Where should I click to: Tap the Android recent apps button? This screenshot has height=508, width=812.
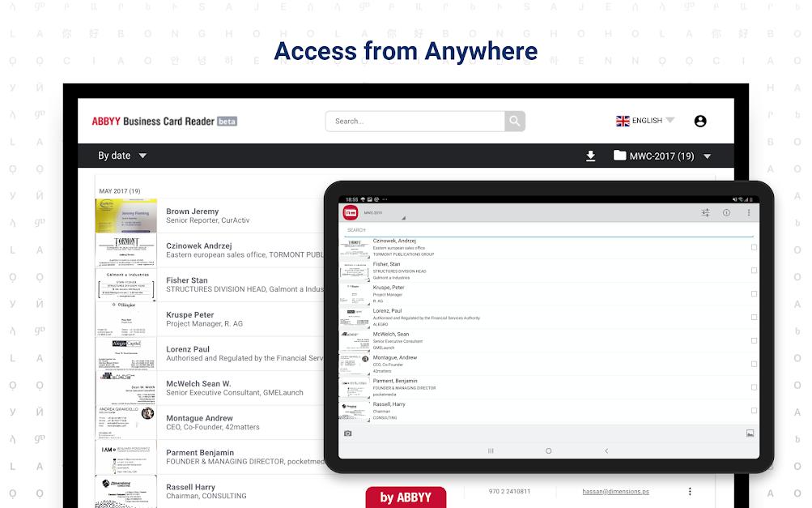pos(491,451)
